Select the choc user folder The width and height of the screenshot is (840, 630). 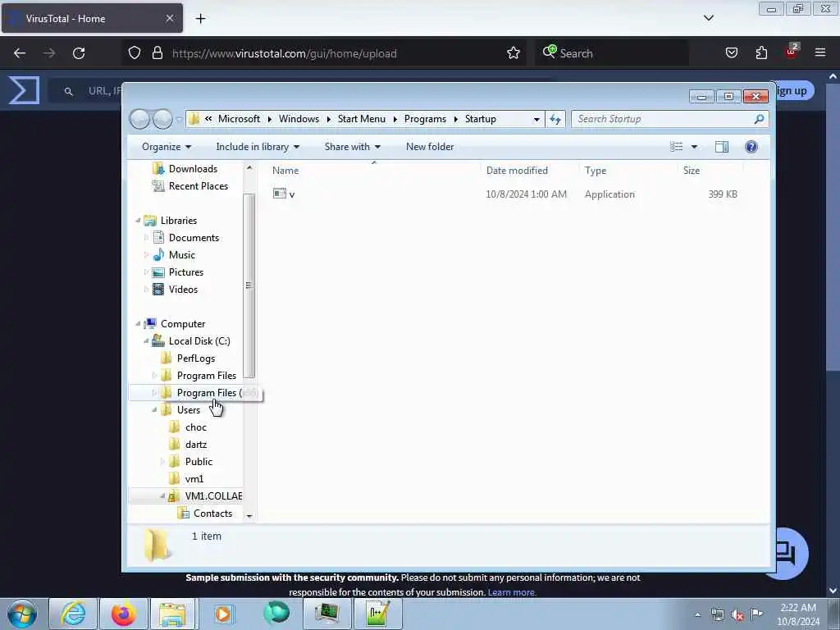[x=195, y=427]
